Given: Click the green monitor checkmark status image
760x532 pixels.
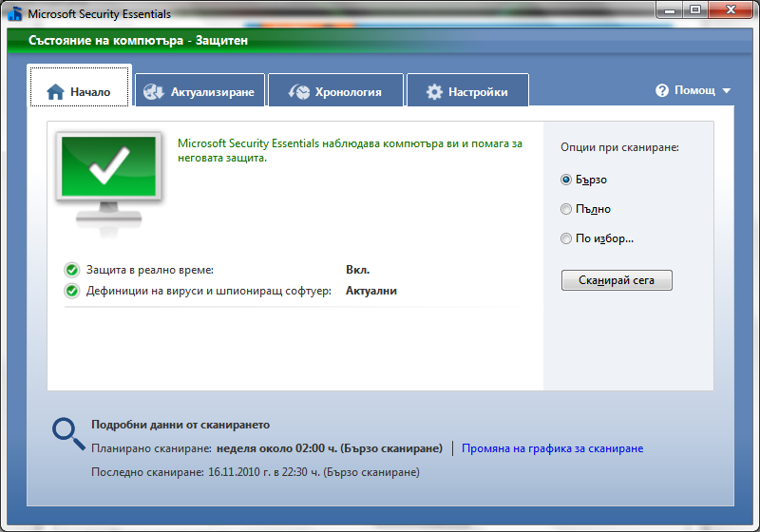Looking at the screenshot, I should (108, 178).
